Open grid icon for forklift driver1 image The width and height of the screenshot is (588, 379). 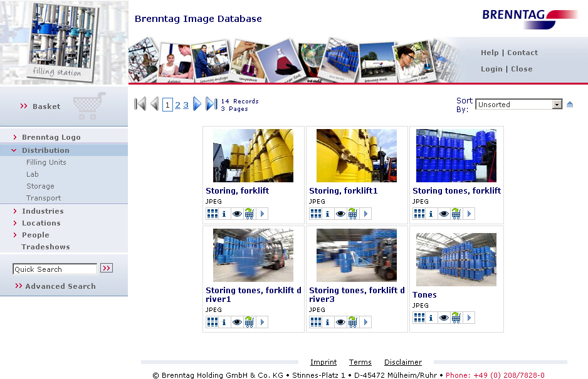click(x=213, y=322)
